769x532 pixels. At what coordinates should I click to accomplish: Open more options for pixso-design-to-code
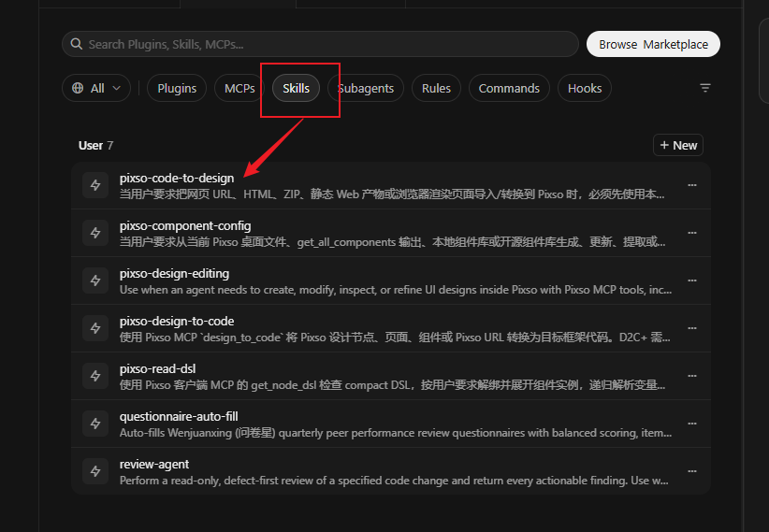point(692,328)
